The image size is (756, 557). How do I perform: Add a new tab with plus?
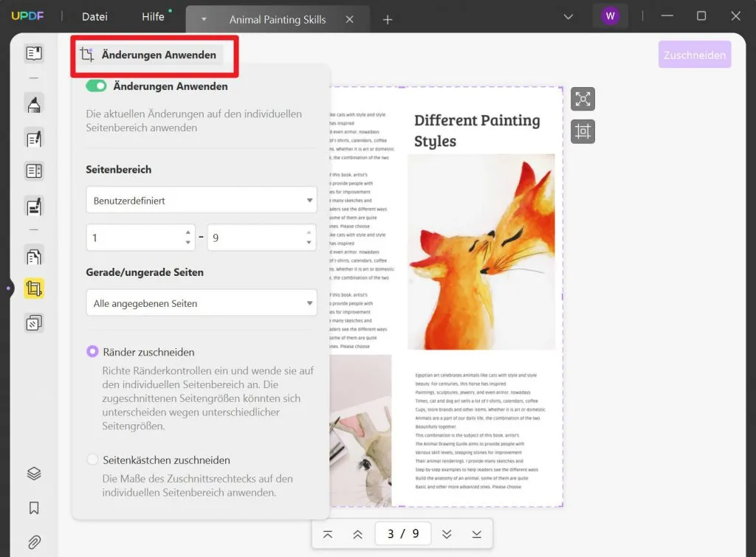[387, 20]
